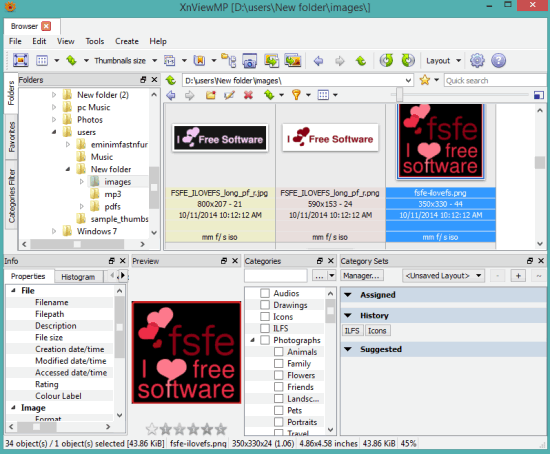Click the green sort arrows toolbar icon
The height and width of the screenshot is (454, 550).
tap(72, 60)
